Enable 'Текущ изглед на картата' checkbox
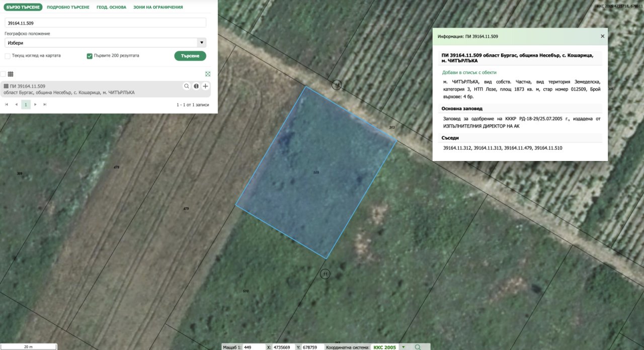The image size is (644, 350). pos(8,56)
